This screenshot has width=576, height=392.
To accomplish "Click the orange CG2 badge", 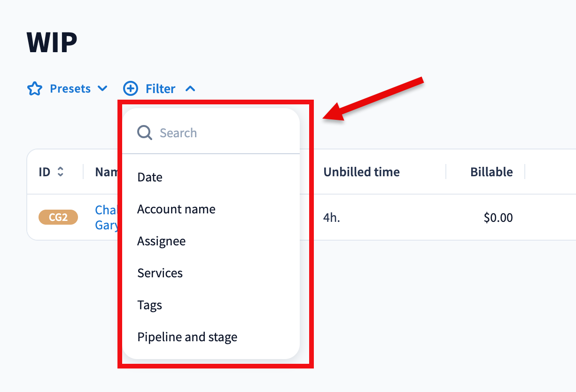I will coord(58,218).
